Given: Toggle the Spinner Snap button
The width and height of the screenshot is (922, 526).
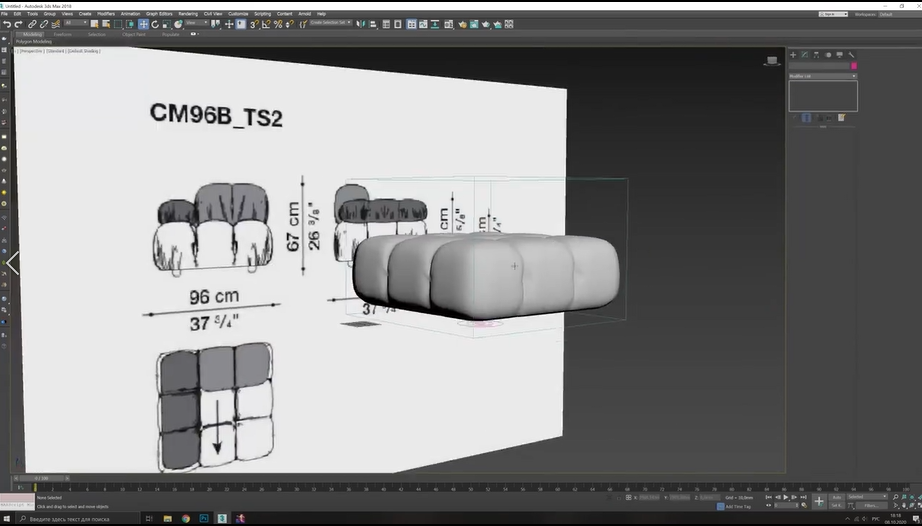Looking at the screenshot, I should point(290,24).
